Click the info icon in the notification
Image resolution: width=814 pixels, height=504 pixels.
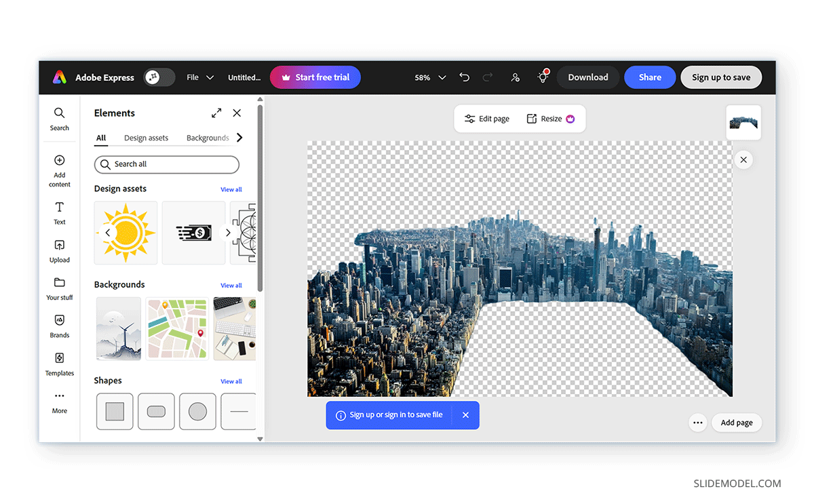[x=341, y=415]
